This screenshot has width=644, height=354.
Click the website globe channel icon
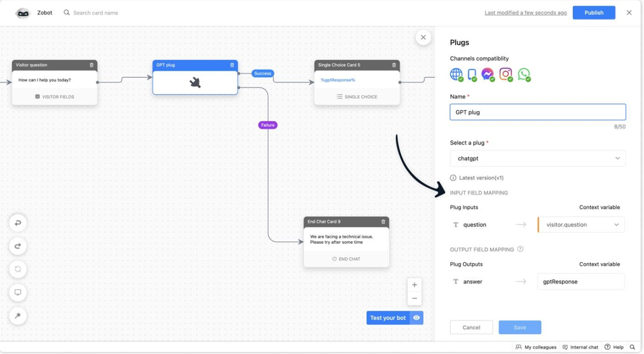[456, 75]
